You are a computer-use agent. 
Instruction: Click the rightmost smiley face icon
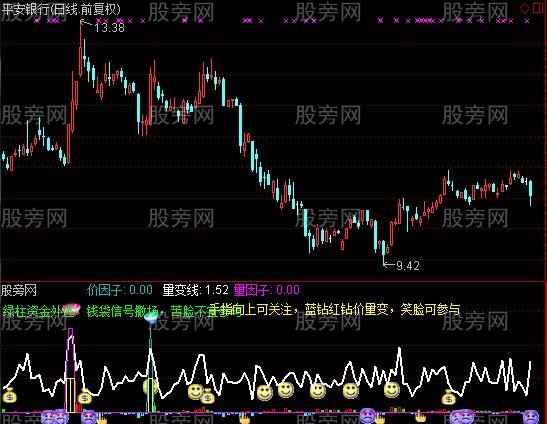click(x=392, y=390)
